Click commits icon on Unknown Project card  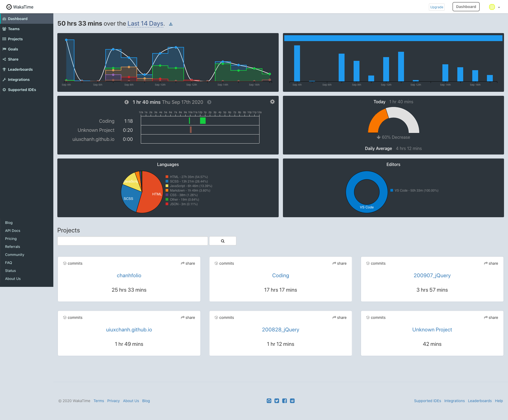tap(368, 318)
